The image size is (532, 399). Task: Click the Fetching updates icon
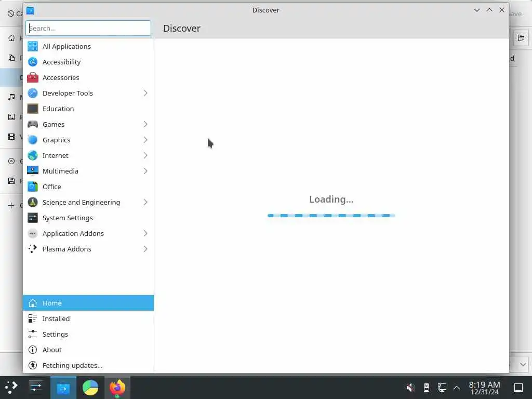33,365
